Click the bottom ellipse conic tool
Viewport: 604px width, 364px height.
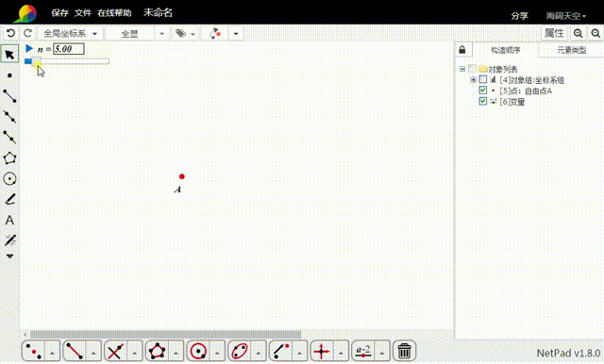click(x=240, y=351)
